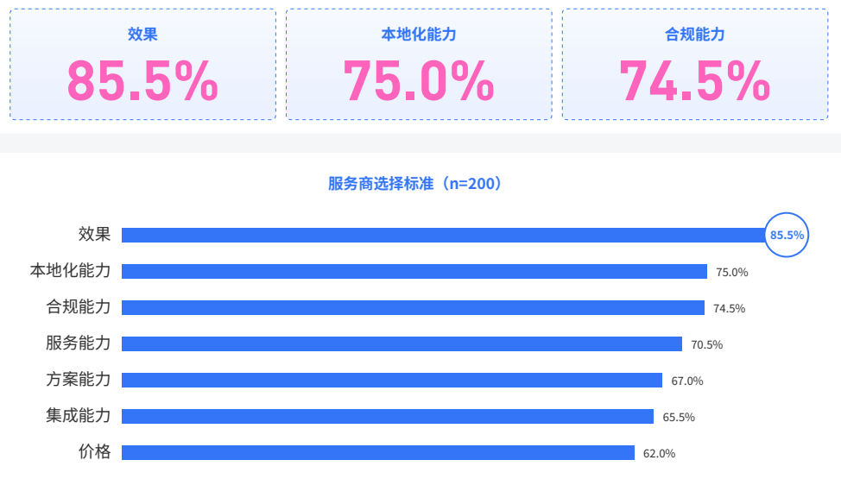
Task: Click the 合规能力 bar
Action: pyautogui.click(x=413, y=307)
